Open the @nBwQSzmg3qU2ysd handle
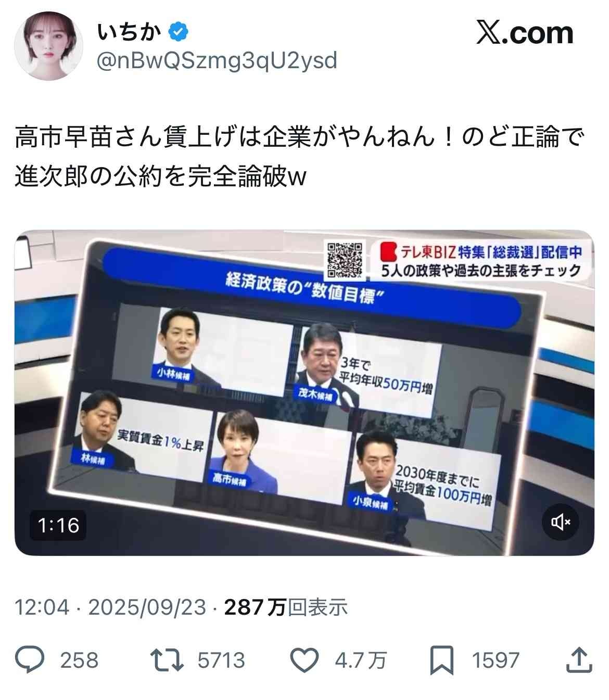The height and width of the screenshot is (700, 609). point(217,61)
